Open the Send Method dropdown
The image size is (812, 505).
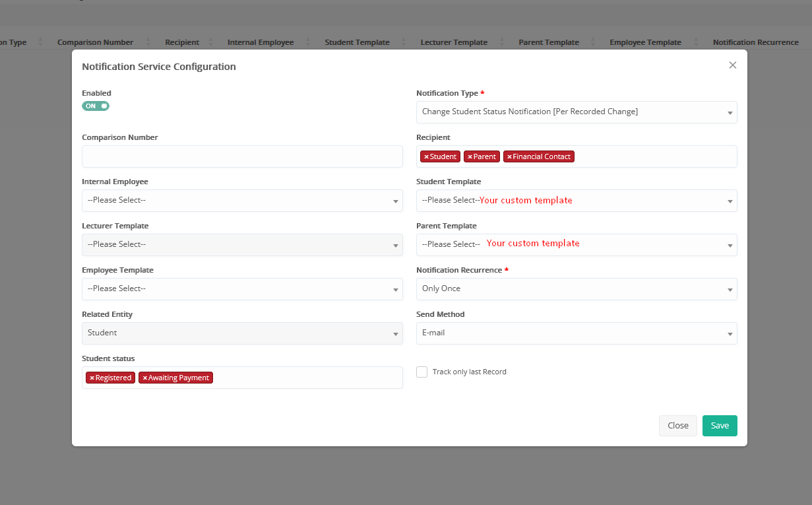pos(577,333)
